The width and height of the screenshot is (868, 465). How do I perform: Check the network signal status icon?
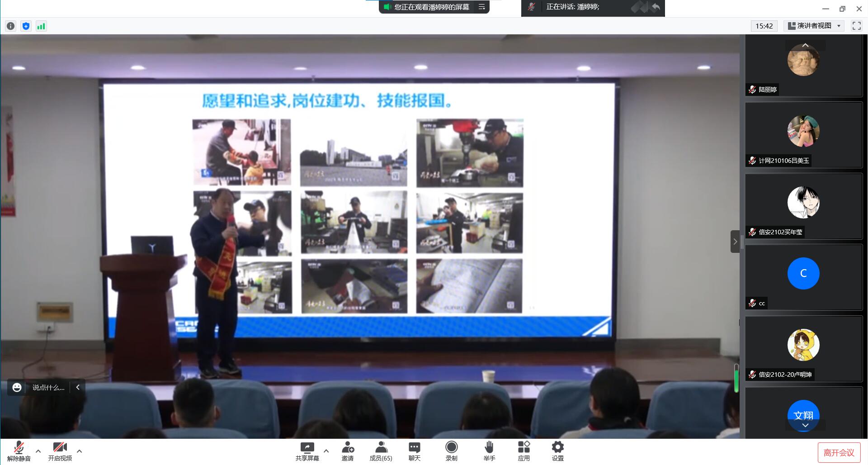[41, 26]
